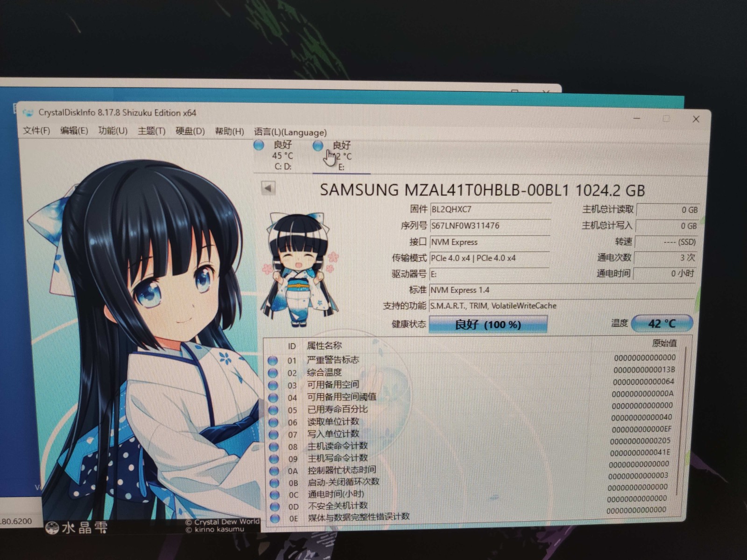
Task: Open the 编辑(E) menu
Action: coord(74,130)
